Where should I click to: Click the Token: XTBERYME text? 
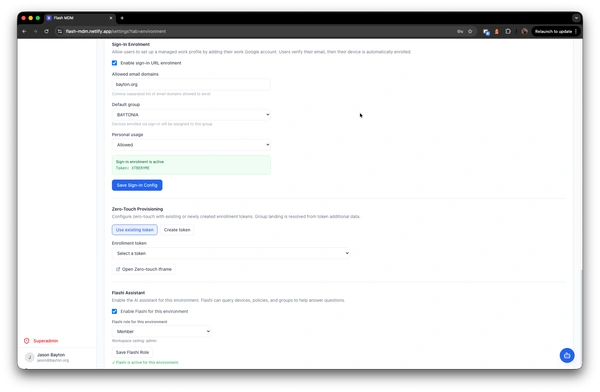click(133, 168)
